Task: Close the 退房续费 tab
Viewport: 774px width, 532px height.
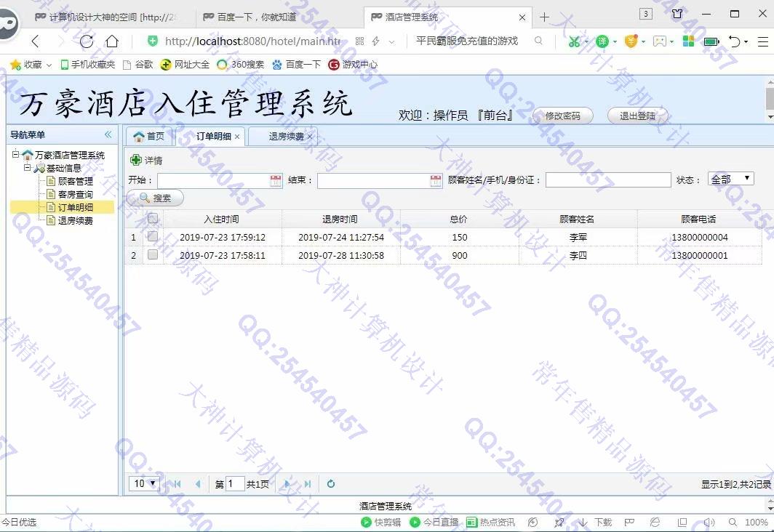Action: pyautogui.click(x=309, y=137)
